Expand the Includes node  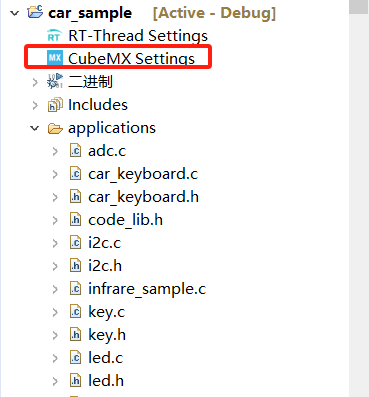click(35, 105)
